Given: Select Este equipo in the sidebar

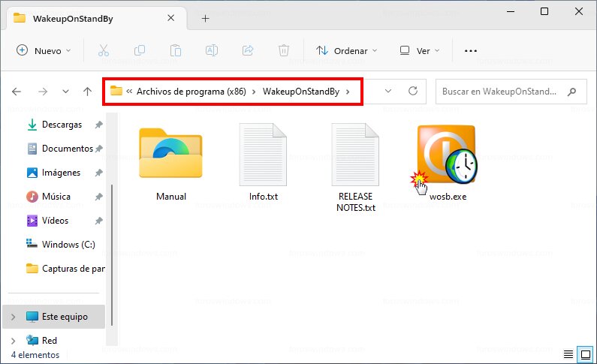Looking at the screenshot, I should 53,317.
